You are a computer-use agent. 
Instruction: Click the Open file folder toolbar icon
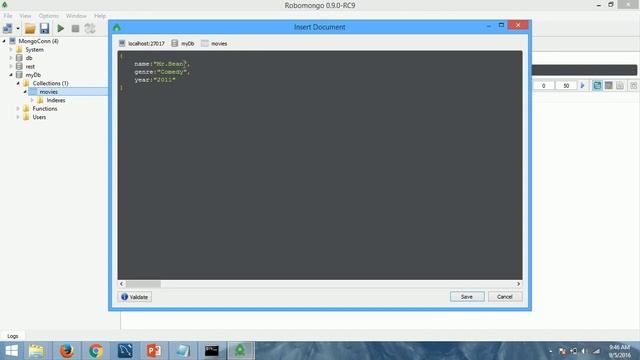[x=30, y=28]
